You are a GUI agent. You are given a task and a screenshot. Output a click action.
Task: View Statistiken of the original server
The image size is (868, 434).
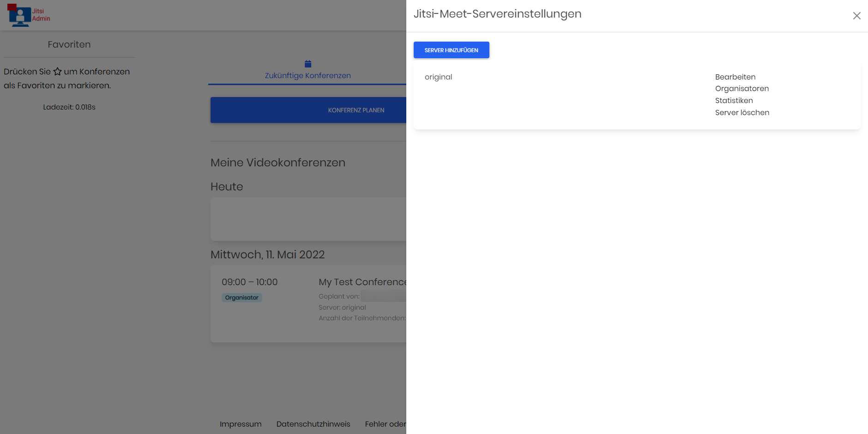click(x=734, y=100)
